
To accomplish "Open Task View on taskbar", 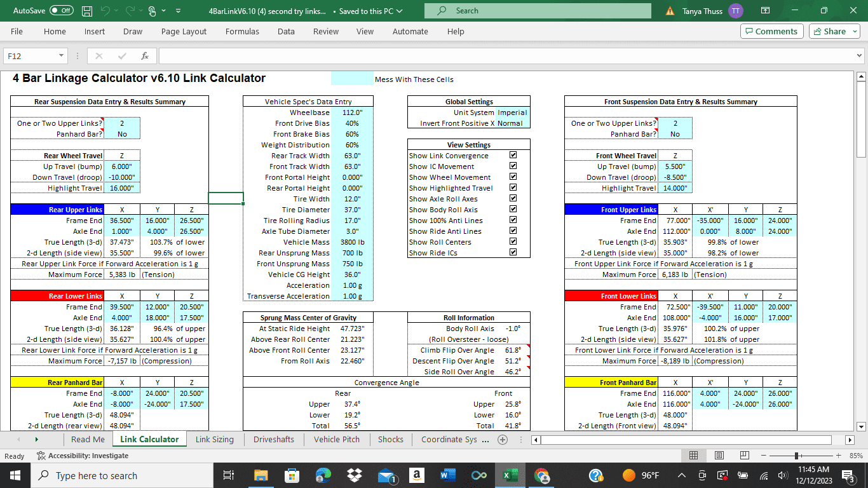I will pyautogui.click(x=229, y=475).
